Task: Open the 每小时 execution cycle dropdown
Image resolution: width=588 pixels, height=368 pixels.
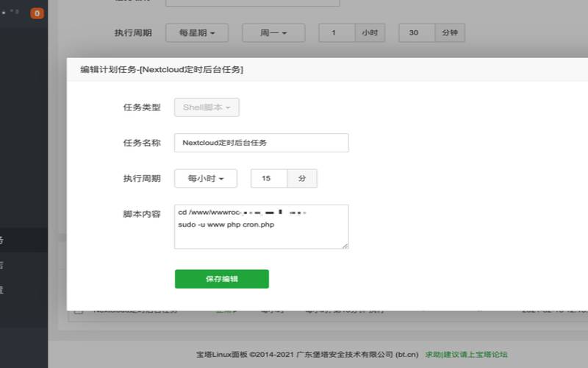Action: [x=206, y=178]
